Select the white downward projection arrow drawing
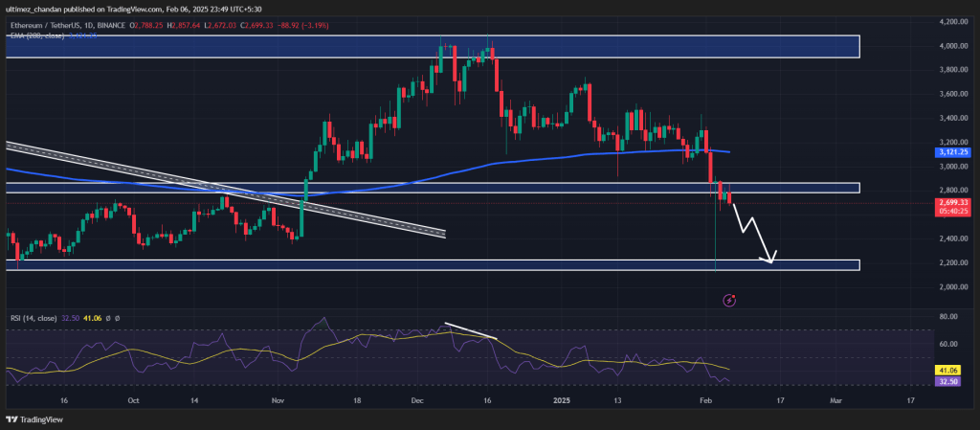Image resolution: width=980 pixels, height=430 pixels. point(754,232)
